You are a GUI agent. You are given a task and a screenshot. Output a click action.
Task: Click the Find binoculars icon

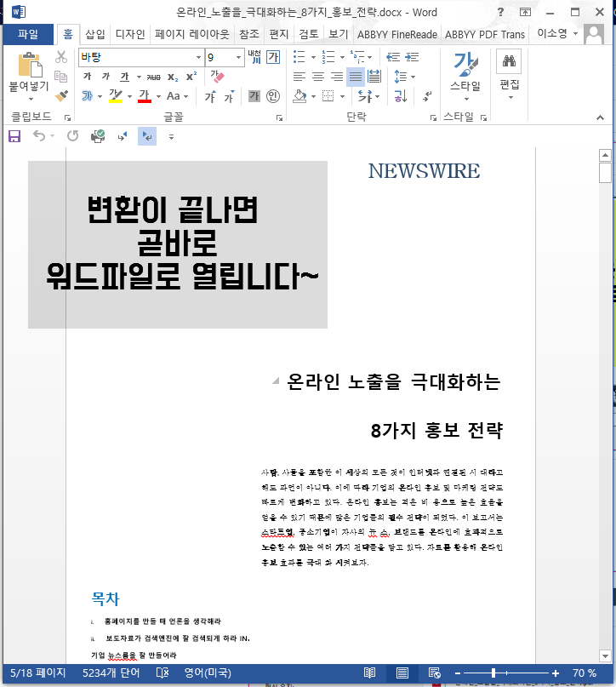[x=509, y=61]
